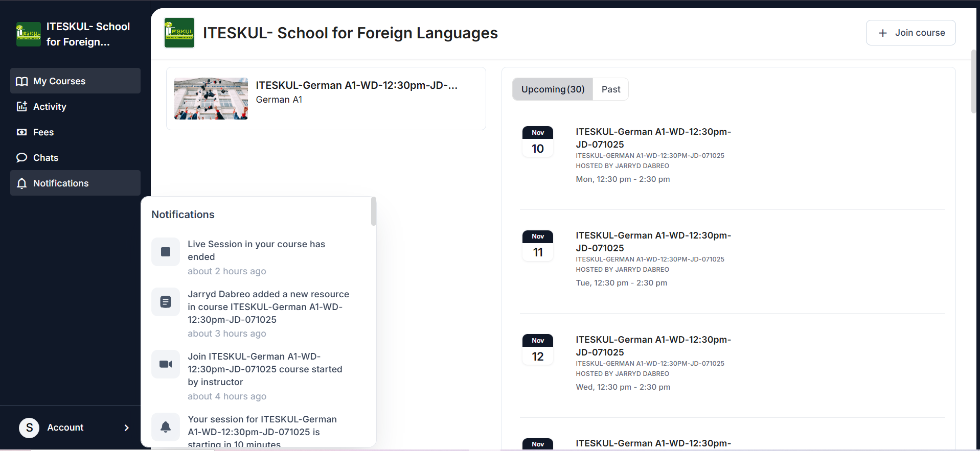The image size is (980, 451).
Task: Click 'HOSTED BY JARRYD DABREO' under Nov 11
Action: (622, 270)
